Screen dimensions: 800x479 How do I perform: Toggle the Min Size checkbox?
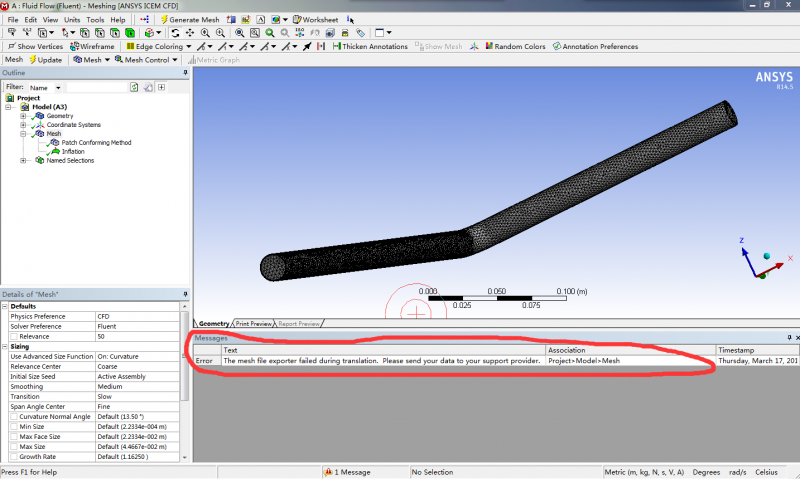click(x=14, y=426)
